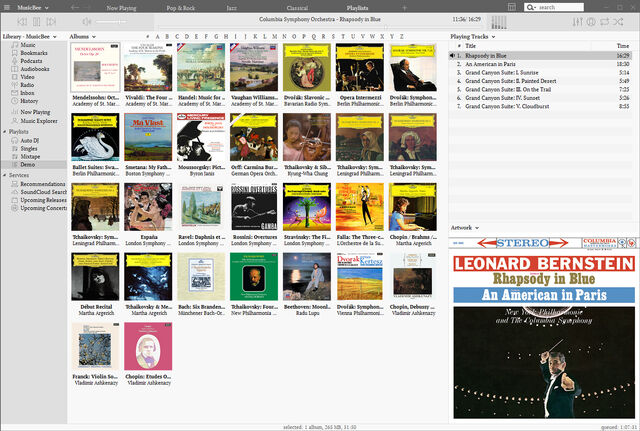
Task: Jump to letter B in alphabet bar
Action: pos(167,37)
